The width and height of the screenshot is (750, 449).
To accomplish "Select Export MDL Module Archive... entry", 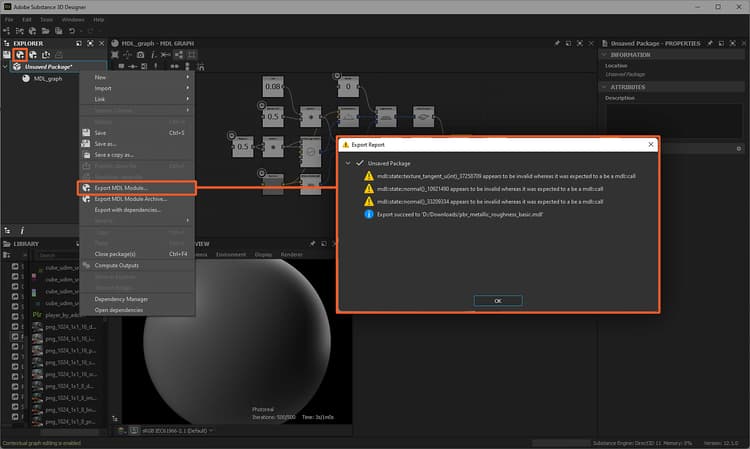I will (137, 199).
